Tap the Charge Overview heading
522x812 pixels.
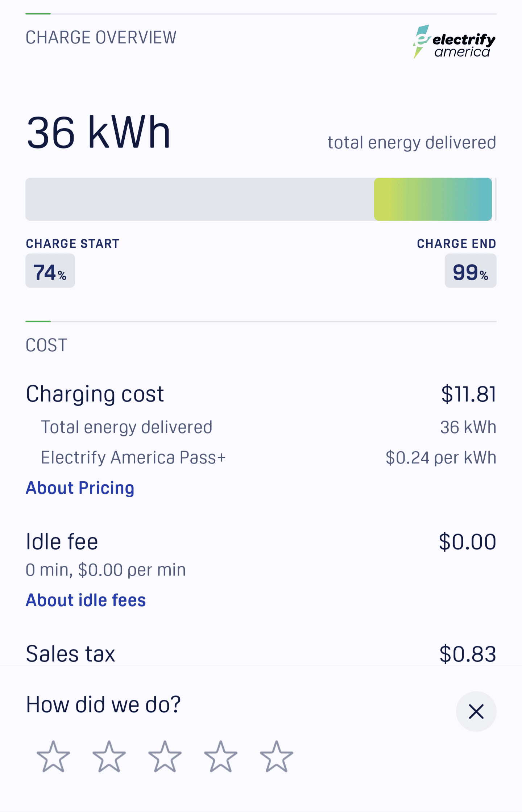pos(101,37)
